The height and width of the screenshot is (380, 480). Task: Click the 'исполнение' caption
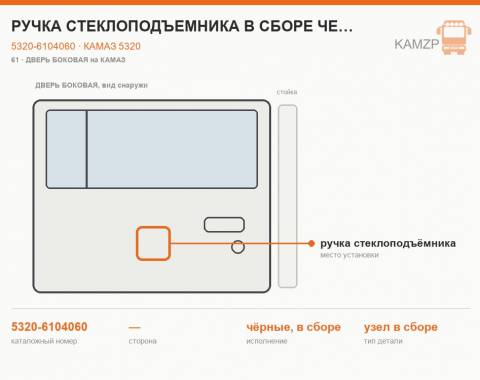click(x=267, y=341)
